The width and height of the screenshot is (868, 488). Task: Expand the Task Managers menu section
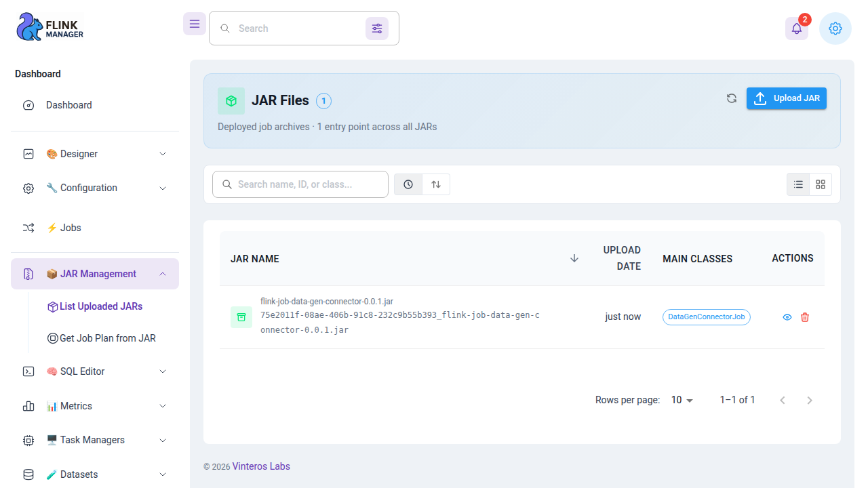pos(95,440)
